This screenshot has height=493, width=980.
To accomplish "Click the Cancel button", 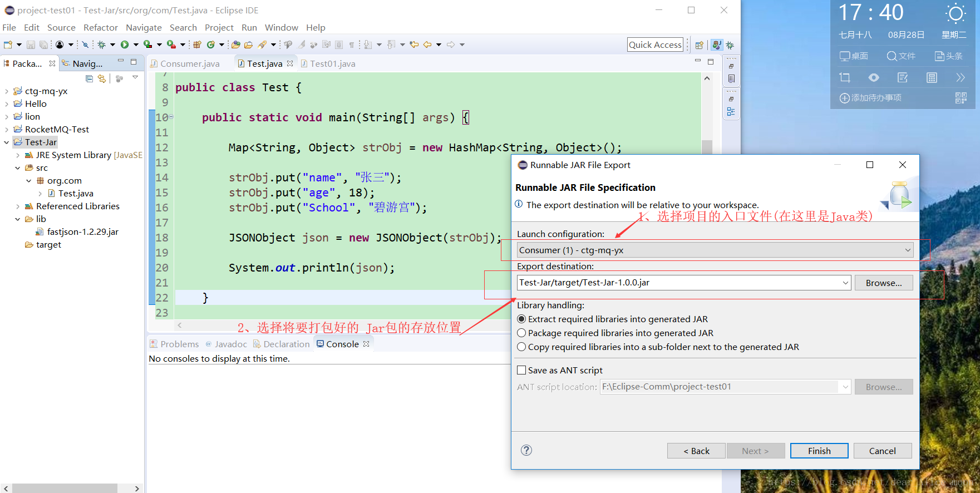I will pyautogui.click(x=883, y=451).
